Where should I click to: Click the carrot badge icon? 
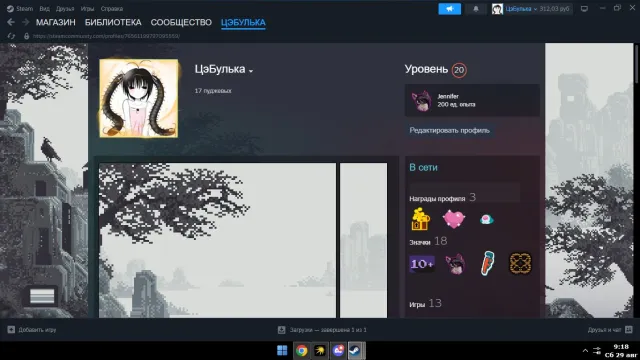(x=487, y=263)
